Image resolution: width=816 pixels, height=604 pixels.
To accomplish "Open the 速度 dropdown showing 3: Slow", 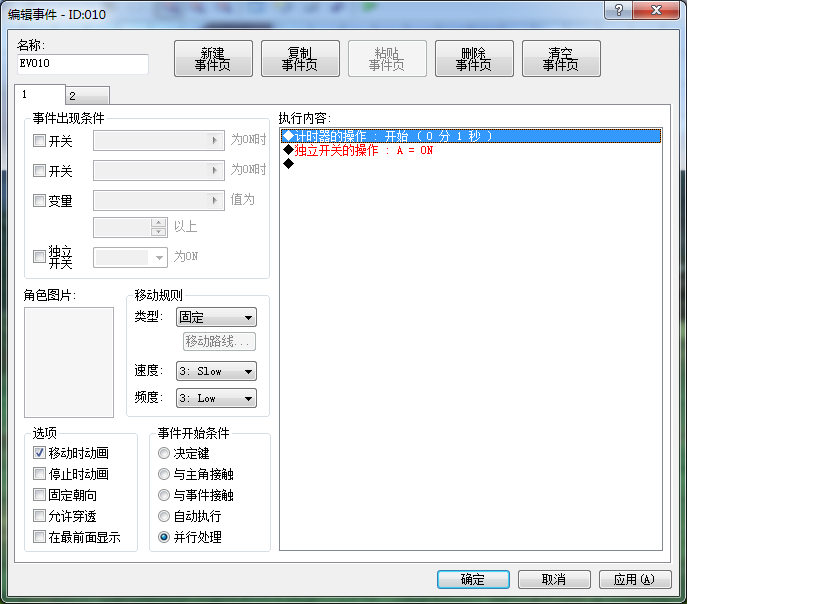I will point(216,371).
